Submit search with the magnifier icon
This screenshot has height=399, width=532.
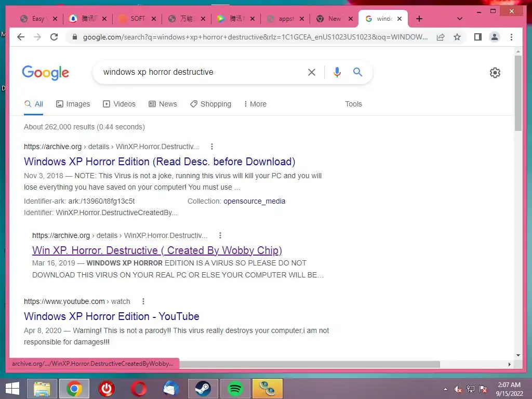click(357, 72)
